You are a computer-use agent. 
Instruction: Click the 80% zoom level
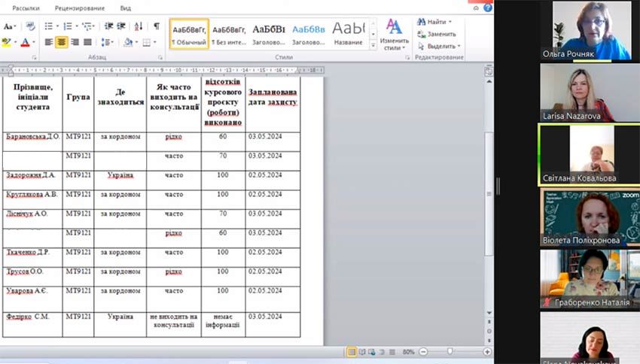point(408,352)
